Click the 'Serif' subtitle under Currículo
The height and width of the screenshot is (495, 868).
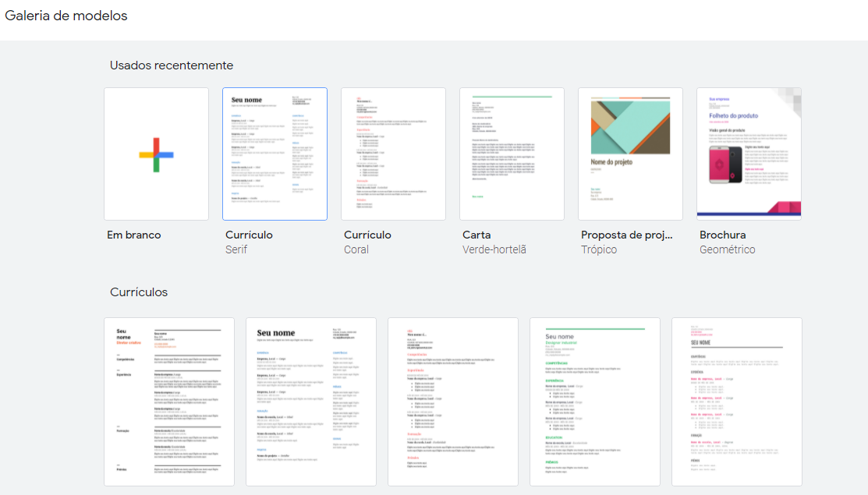pyautogui.click(x=236, y=249)
